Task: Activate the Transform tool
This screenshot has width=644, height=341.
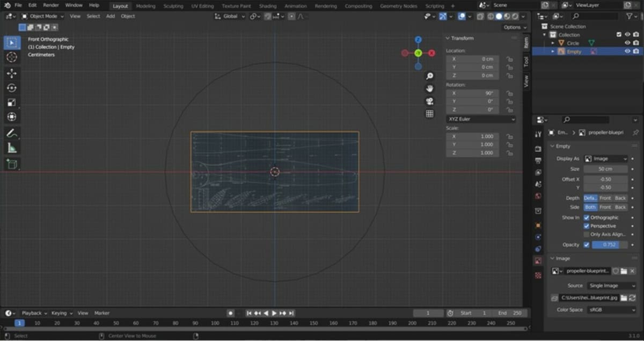Action: (12, 117)
